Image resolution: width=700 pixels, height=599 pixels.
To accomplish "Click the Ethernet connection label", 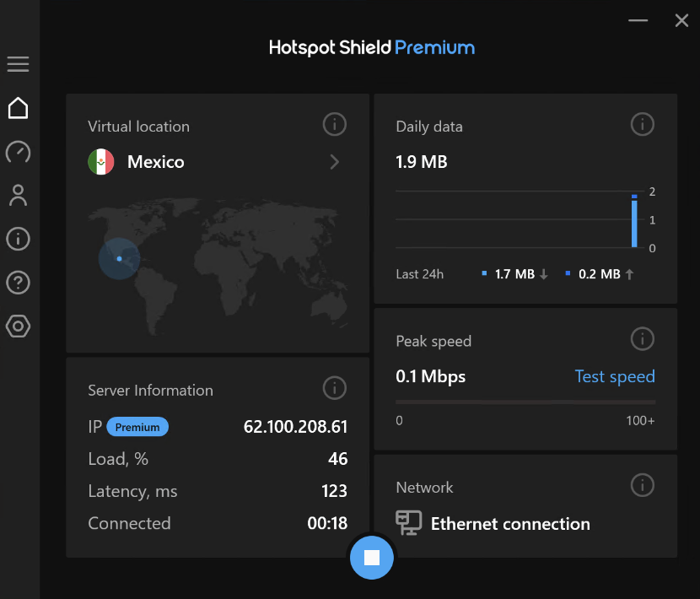I will [x=510, y=524].
